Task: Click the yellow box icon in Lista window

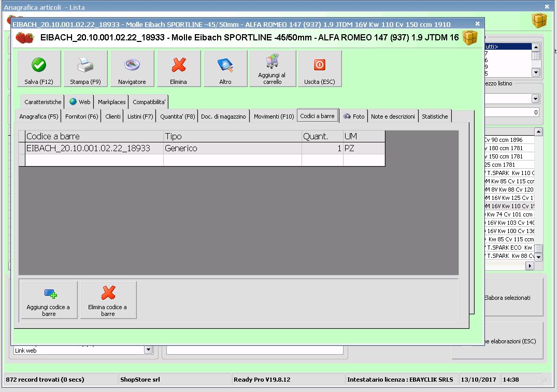Action: point(539,21)
